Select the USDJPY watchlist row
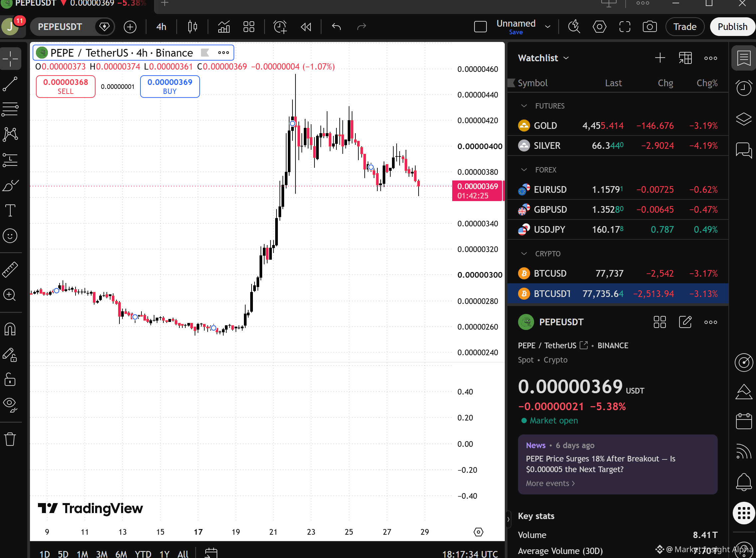This screenshot has height=558, width=756. [618, 230]
